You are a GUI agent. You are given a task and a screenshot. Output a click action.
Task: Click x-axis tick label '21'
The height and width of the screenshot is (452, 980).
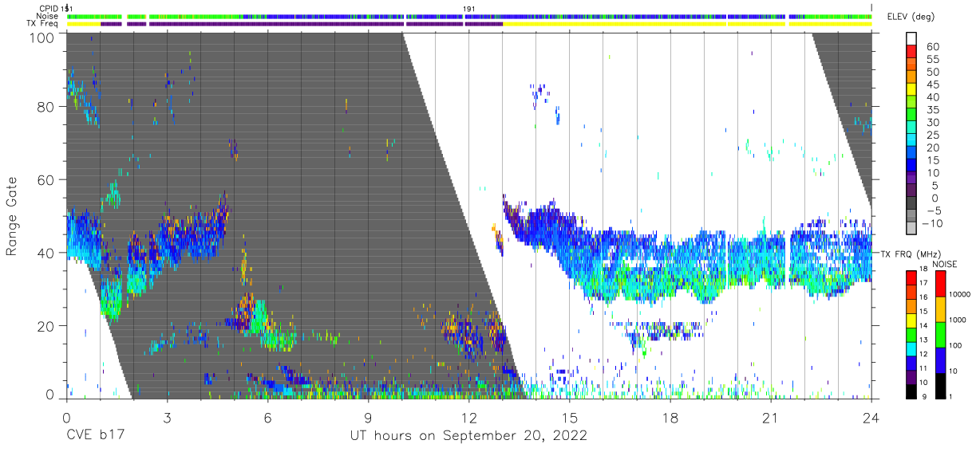pyautogui.click(x=771, y=418)
